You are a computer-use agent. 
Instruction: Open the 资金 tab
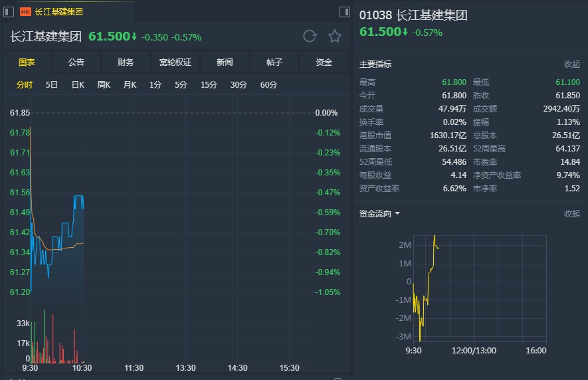click(324, 62)
